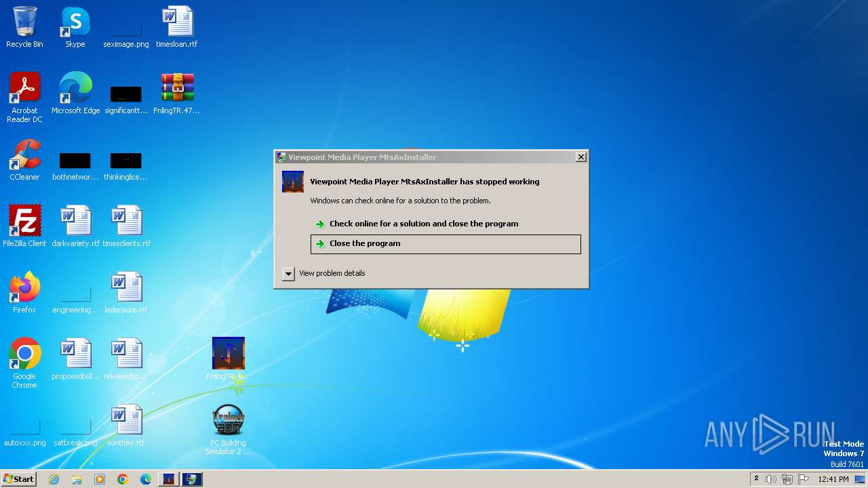Close the Viewpoint Media Player error dialog

tap(581, 157)
